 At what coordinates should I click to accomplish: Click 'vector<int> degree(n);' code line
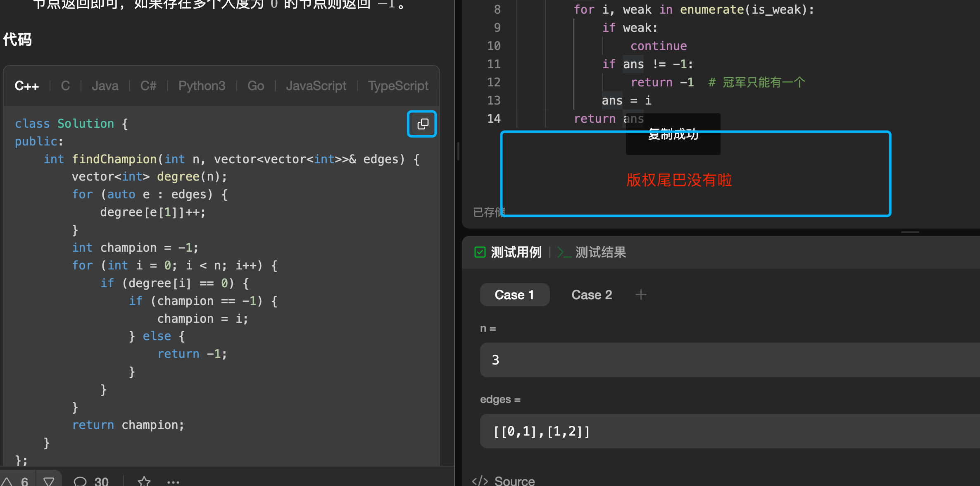point(150,177)
